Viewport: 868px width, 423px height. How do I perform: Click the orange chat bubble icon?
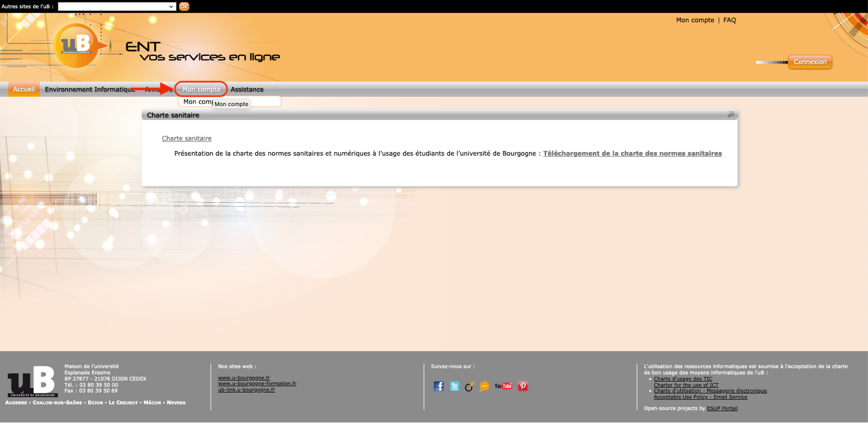[x=484, y=386]
